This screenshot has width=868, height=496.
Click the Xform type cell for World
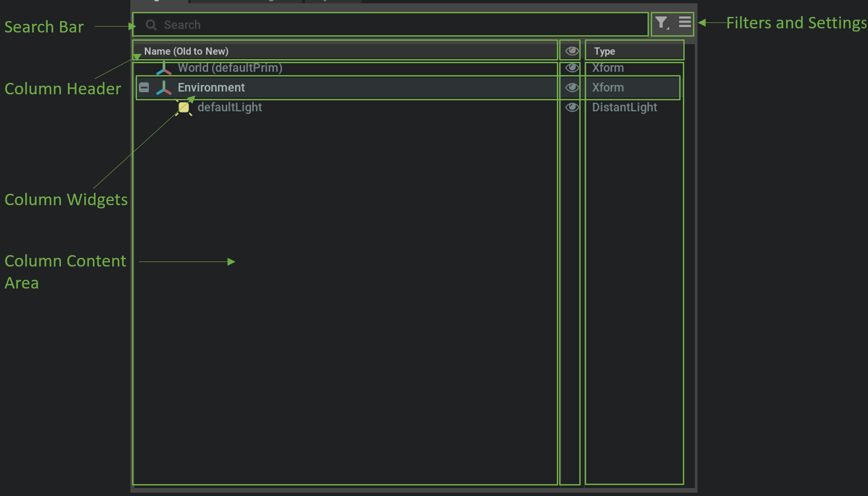click(608, 68)
